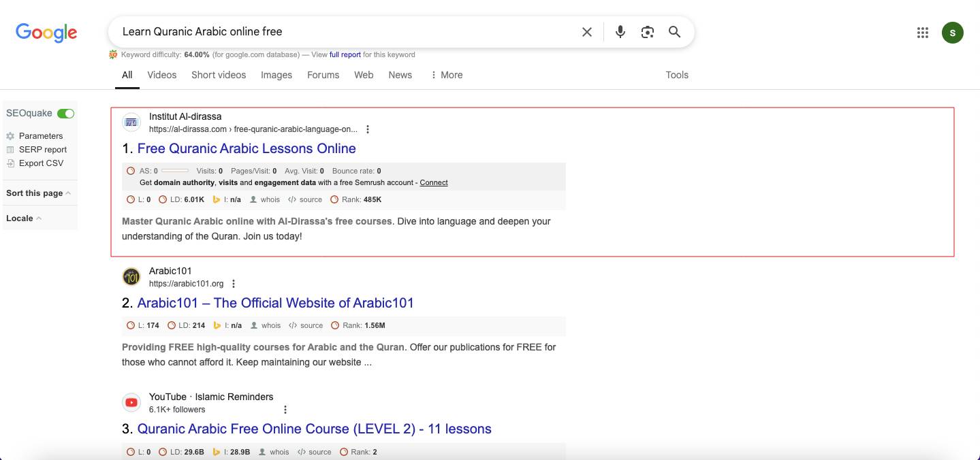The height and width of the screenshot is (460, 980).
Task: Switch to the Web tab
Action: pos(364,75)
